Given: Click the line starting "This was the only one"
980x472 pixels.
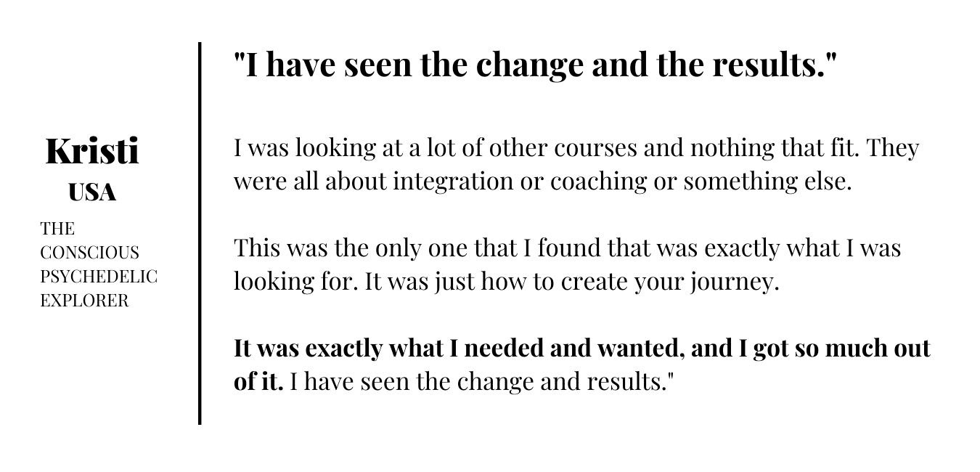Looking at the screenshot, I should click(x=567, y=248).
